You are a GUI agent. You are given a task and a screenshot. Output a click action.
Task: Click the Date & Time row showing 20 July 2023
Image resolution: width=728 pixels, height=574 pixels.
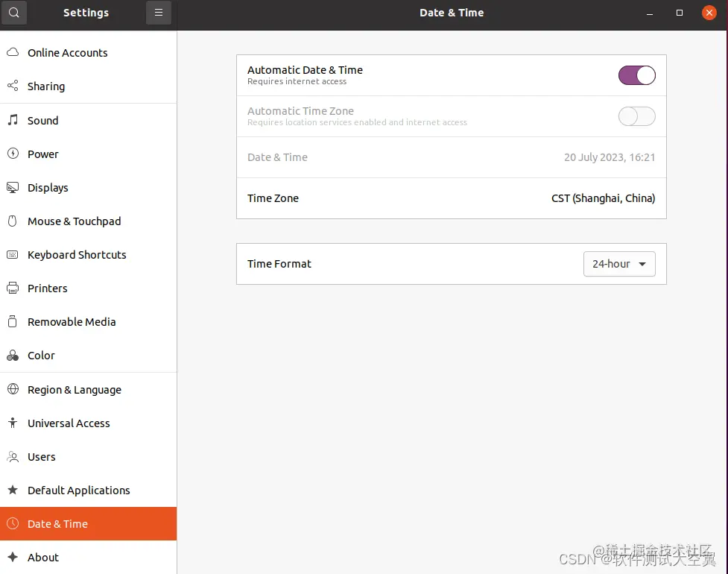pos(452,157)
